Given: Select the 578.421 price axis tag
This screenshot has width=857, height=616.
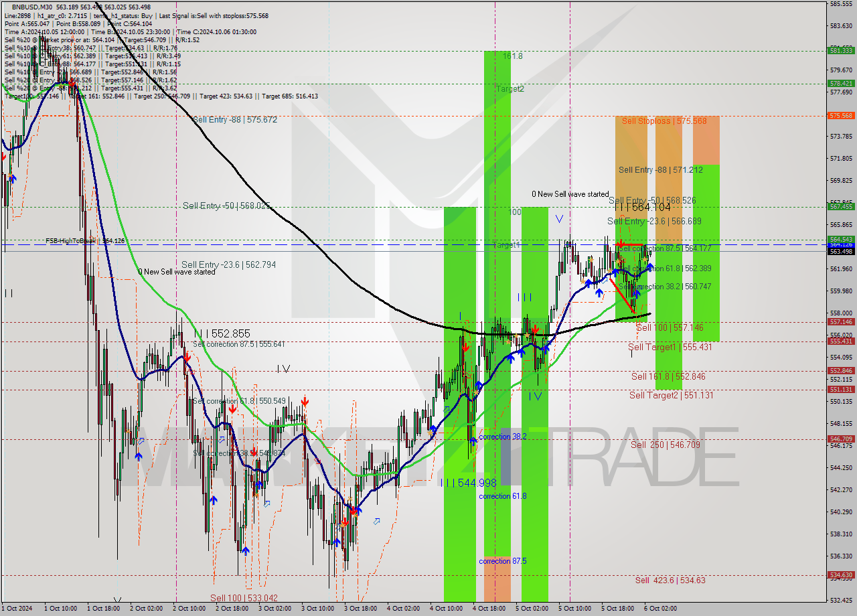Looking at the screenshot, I should point(841,83).
